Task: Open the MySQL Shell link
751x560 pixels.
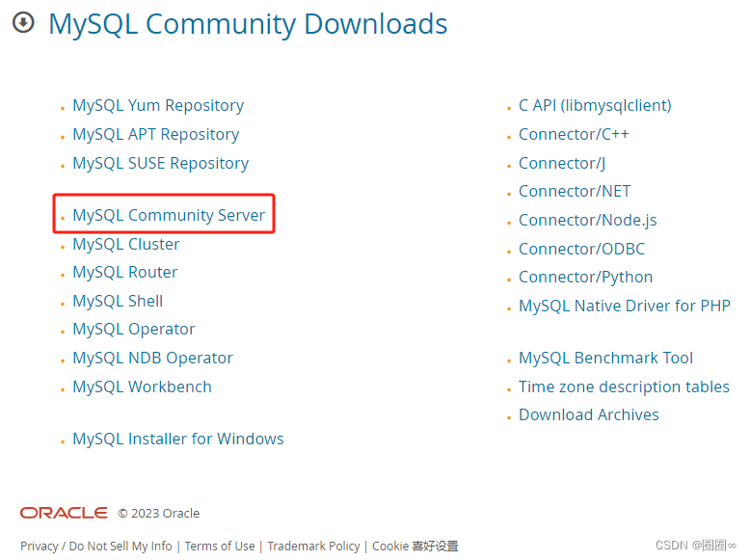Action: point(118,301)
